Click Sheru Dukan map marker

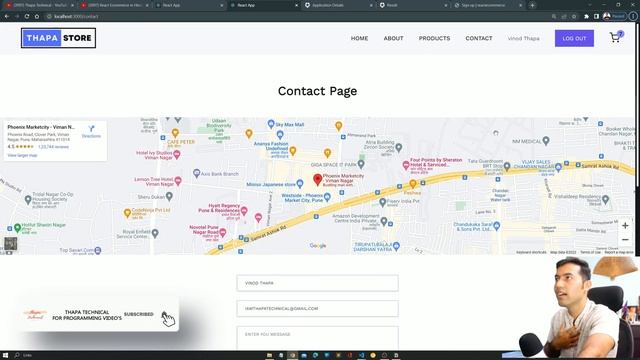pos(169,196)
